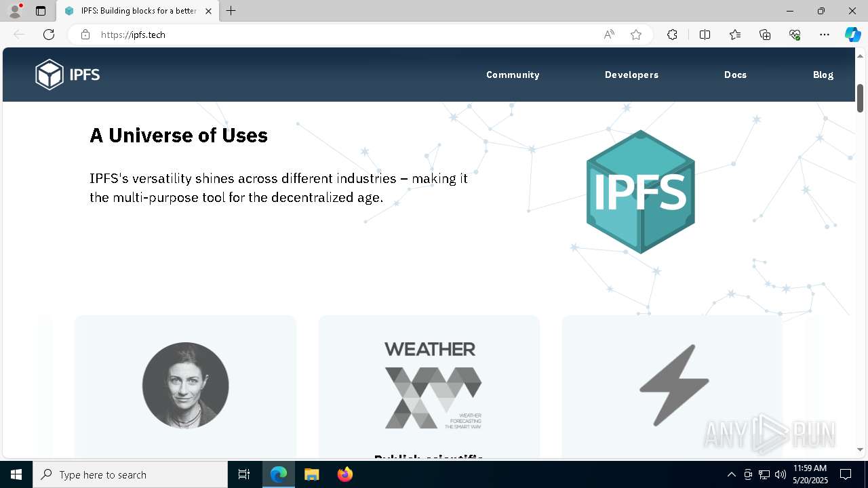Click the Read aloud icon

(x=609, y=35)
